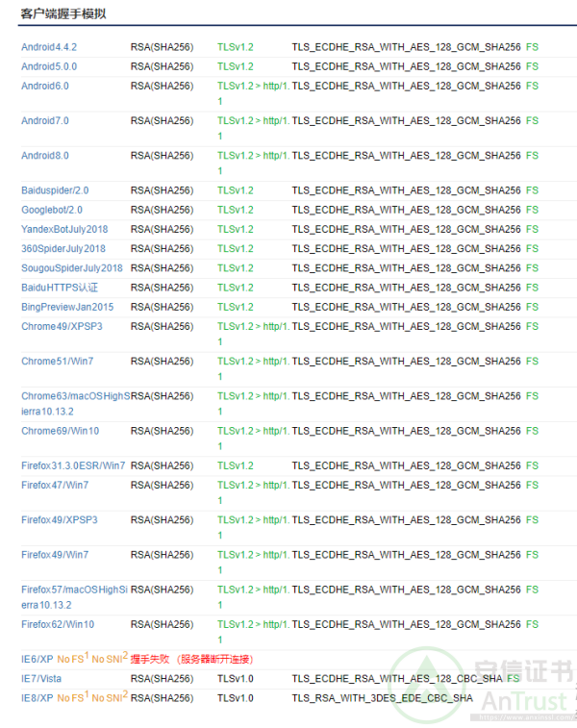Viewport: 577px width, 728px height.
Task: Open the Android8.0 handshake details
Action: [x=45, y=155]
